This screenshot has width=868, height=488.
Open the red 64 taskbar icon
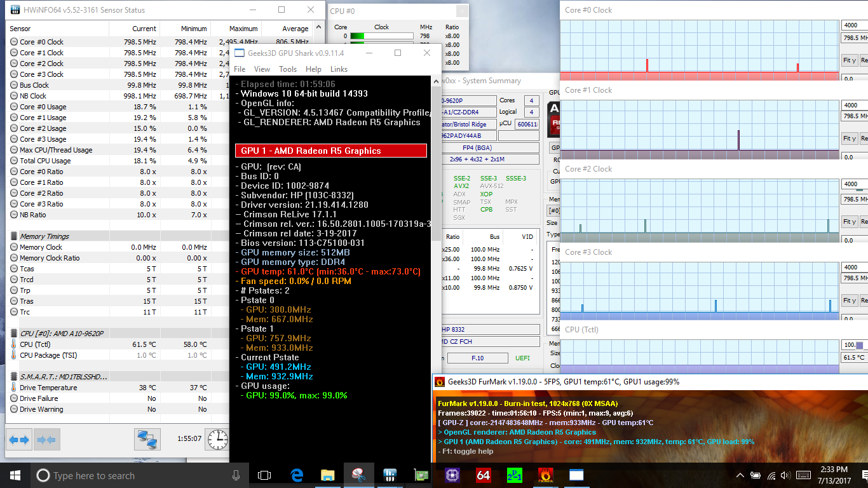pos(484,475)
